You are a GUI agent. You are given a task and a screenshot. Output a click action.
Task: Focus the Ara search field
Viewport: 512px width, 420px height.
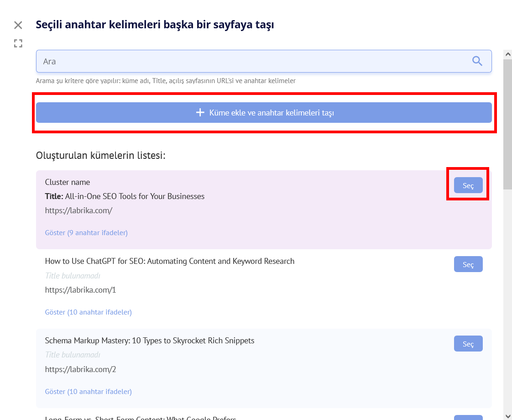pos(251,61)
